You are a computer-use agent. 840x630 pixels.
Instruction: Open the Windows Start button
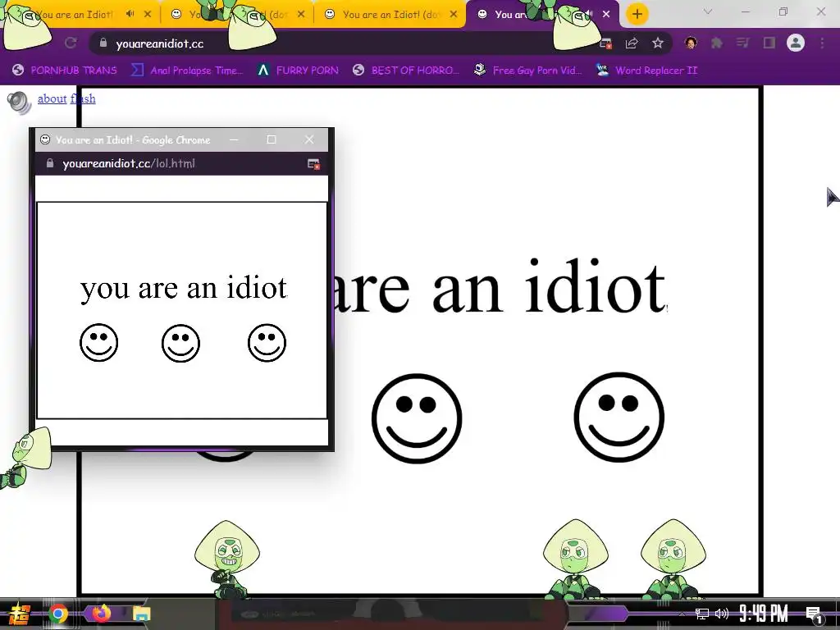point(20,614)
